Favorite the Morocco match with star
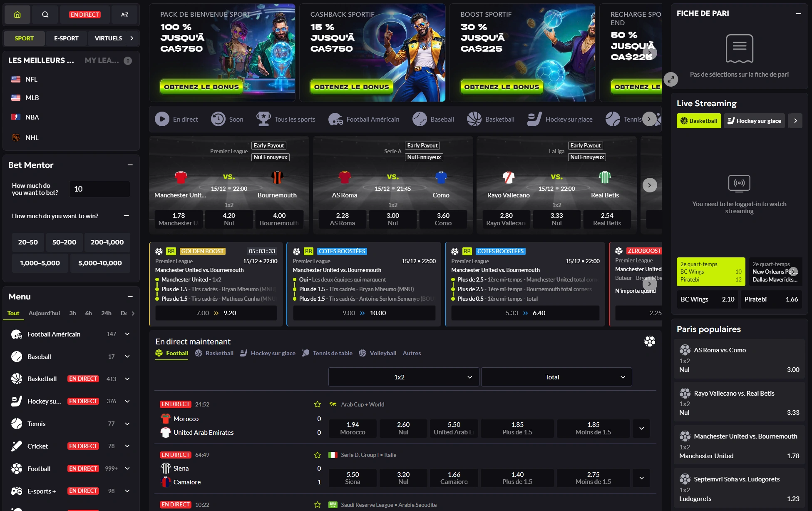Image resolution: width=812 pixels, height=511 pixels. pos(318,404)
